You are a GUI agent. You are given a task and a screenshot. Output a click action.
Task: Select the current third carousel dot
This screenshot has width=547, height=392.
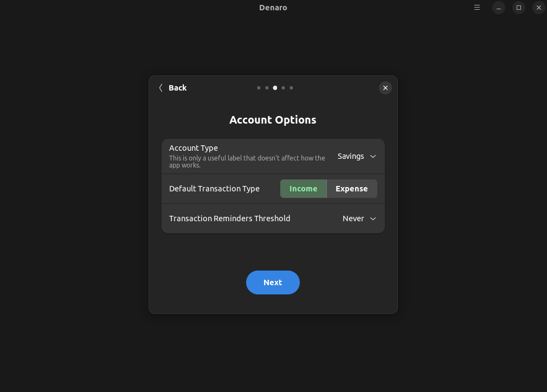pos(275,88)
